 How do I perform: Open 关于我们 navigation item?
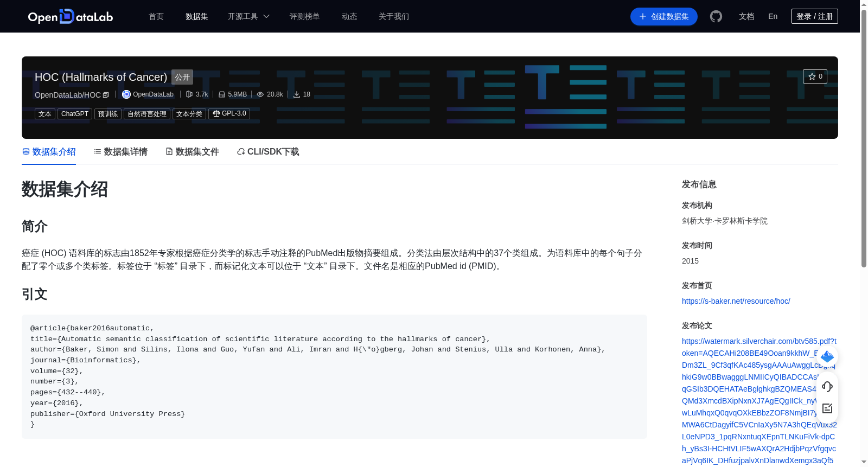(x=394, y=16)
